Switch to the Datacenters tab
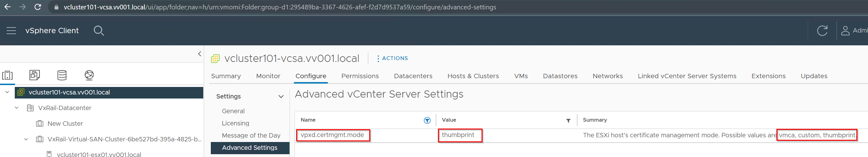868x157 pixels. pyautogui.click(x=413, y=76)
